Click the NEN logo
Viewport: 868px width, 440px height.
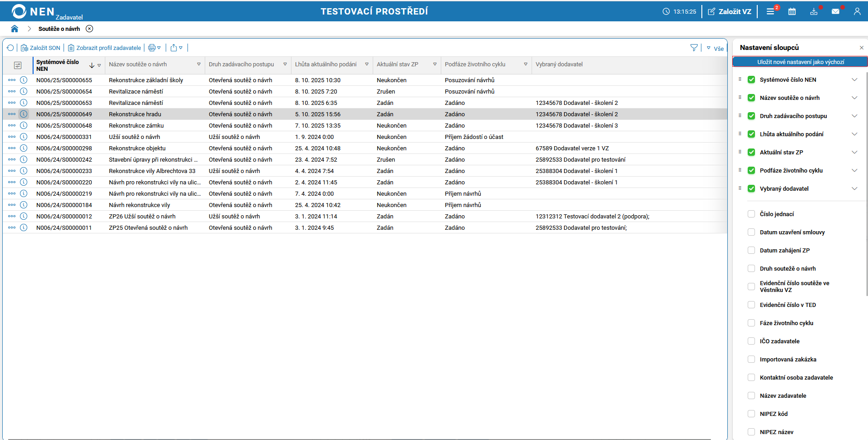(x=33, y=11)
